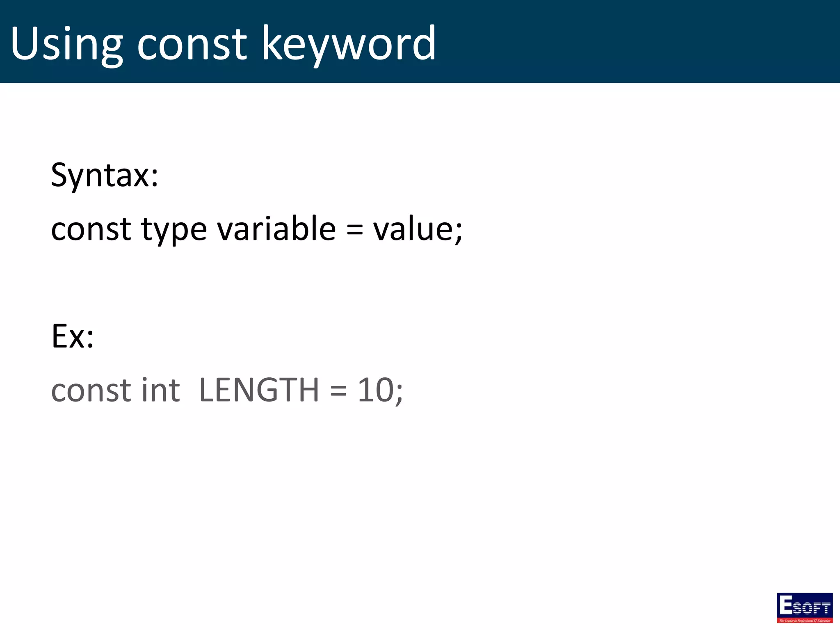Click the red tagline strip under the ESOFT logo
This screenshot has width=840, height=630.
804,621
